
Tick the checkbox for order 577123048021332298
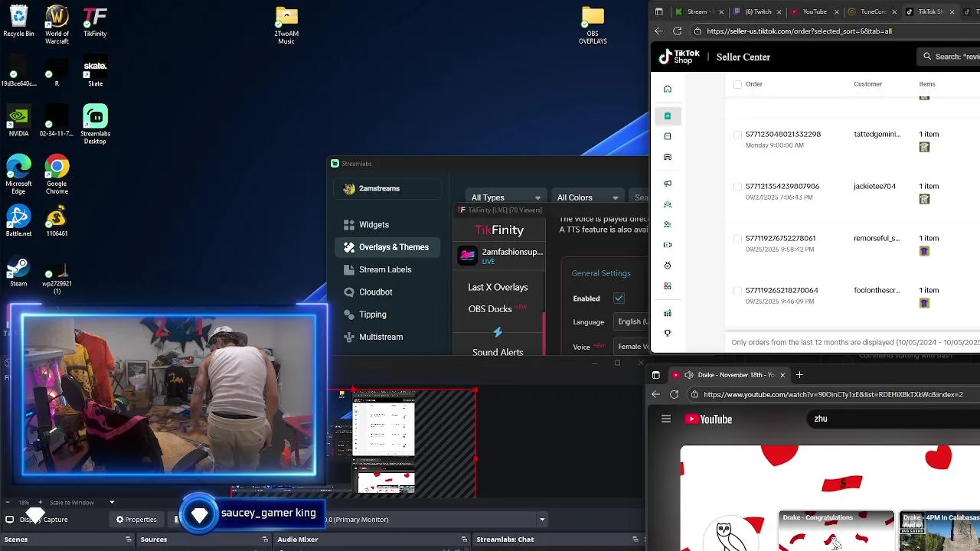pos(737,134)
